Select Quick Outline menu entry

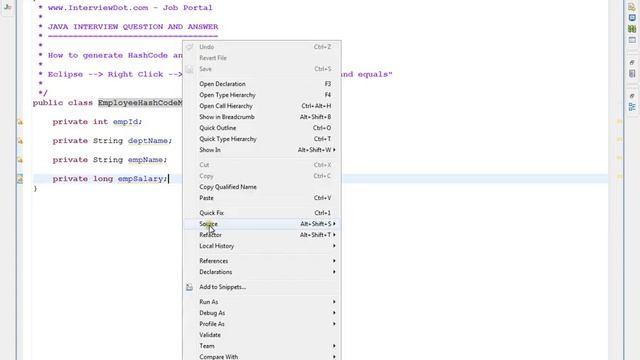[262, 128]
